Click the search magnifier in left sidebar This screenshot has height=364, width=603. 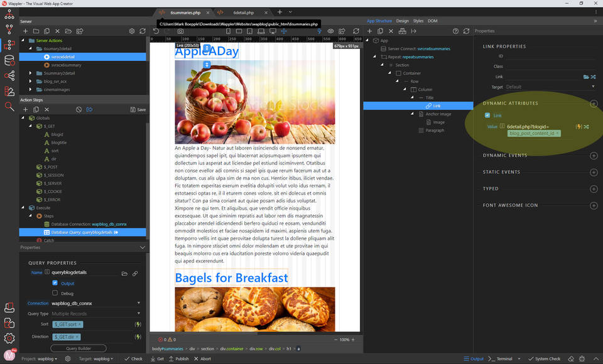[9, 107]
